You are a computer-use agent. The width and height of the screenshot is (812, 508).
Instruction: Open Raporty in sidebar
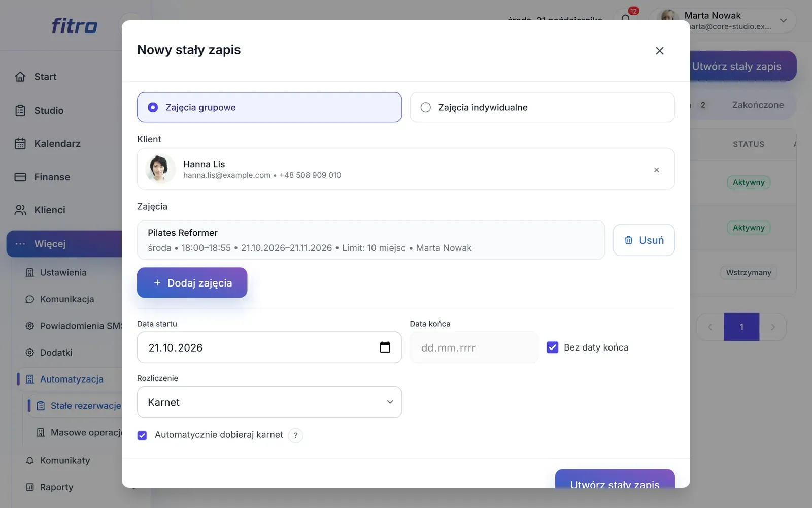56,487
